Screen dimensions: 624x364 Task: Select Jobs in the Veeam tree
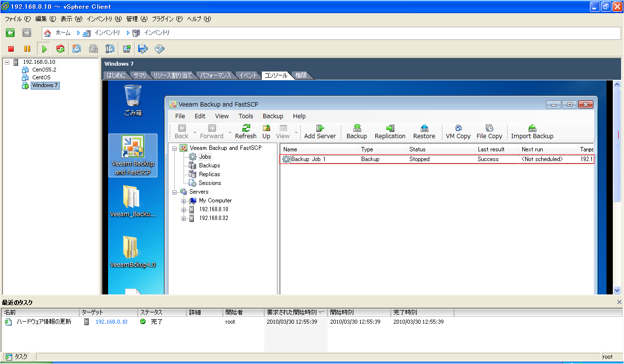(x=205, y=157)
